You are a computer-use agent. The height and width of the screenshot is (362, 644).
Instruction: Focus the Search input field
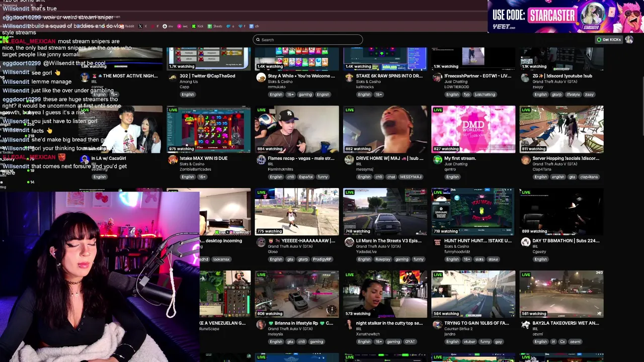tap(307, 40)
